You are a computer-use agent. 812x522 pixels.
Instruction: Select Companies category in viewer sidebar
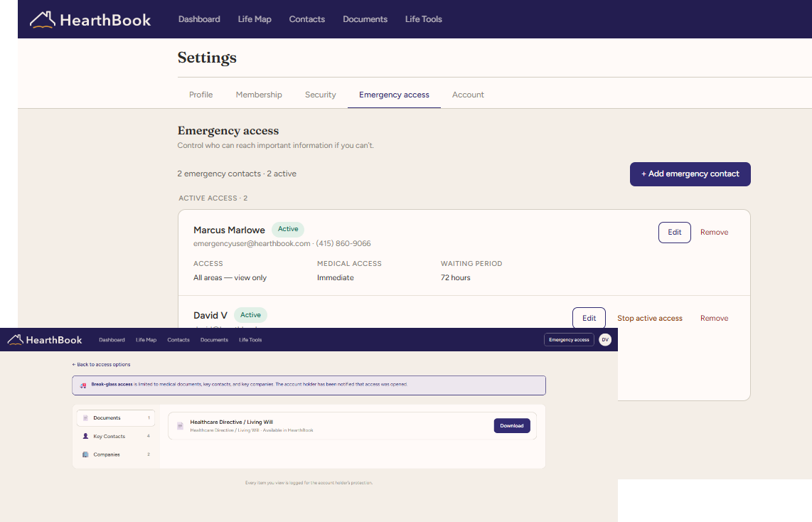point(115,454)
